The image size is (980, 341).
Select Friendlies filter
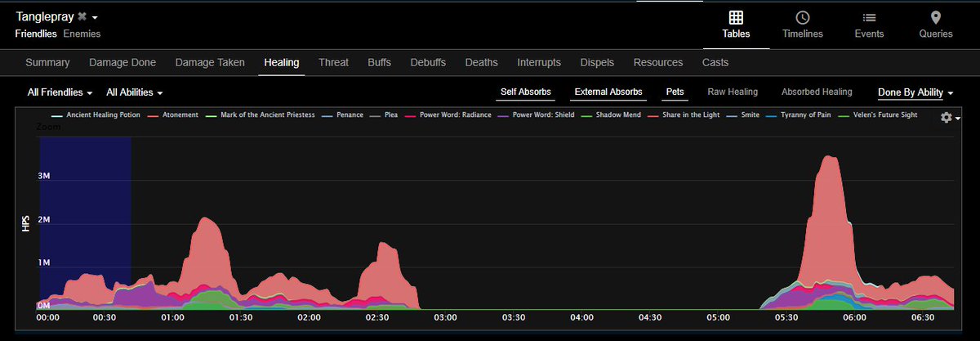pos(36,34)
